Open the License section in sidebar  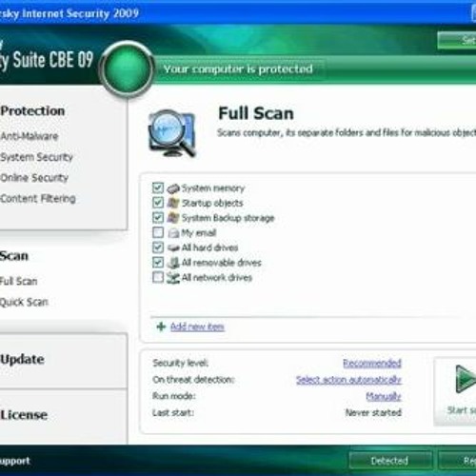(24, 415)
